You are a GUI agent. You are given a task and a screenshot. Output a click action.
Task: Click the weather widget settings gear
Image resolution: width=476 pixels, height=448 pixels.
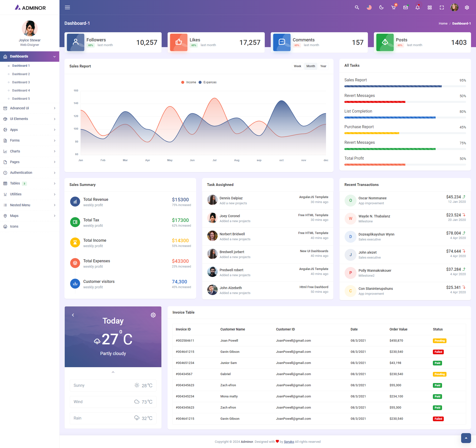tap(153, 315)
